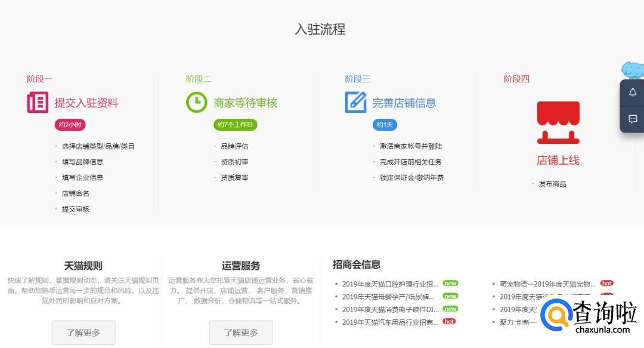Click the 提交入驻资料 heading
The height and width of the screenshot is (348, 644).
pyautogui.click(x=86, y=103)
